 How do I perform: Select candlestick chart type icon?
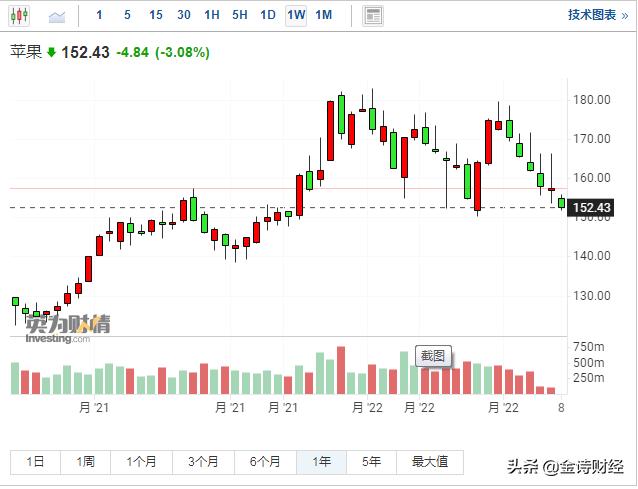coord(21,15)
